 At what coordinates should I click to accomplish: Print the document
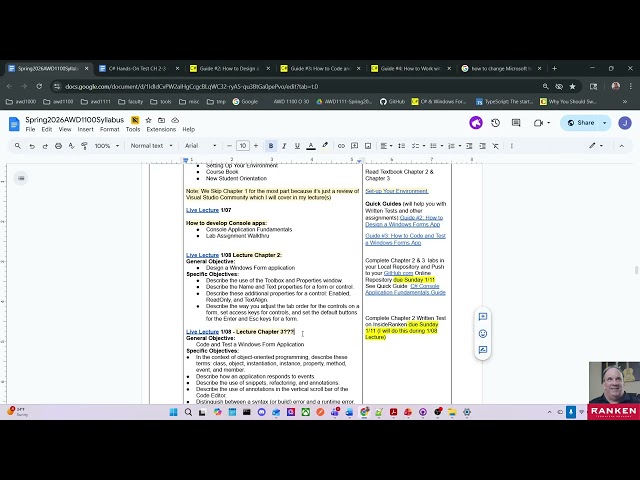[58, 146]
